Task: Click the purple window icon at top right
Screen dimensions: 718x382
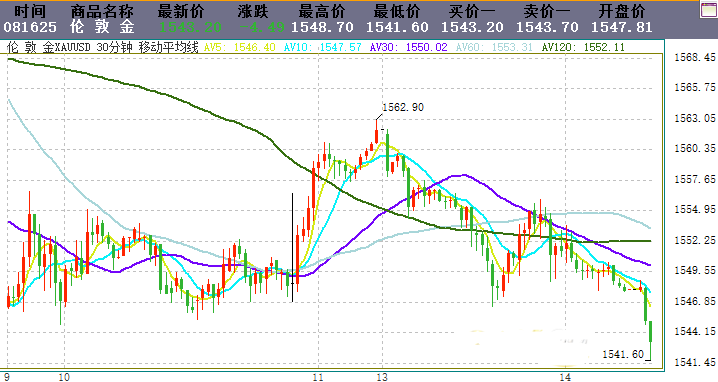Action: [x=709, y=10]
